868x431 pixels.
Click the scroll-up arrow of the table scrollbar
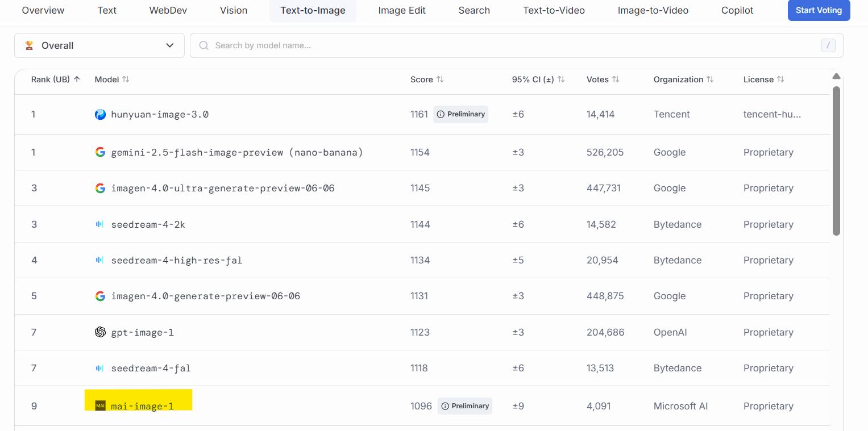836,77
